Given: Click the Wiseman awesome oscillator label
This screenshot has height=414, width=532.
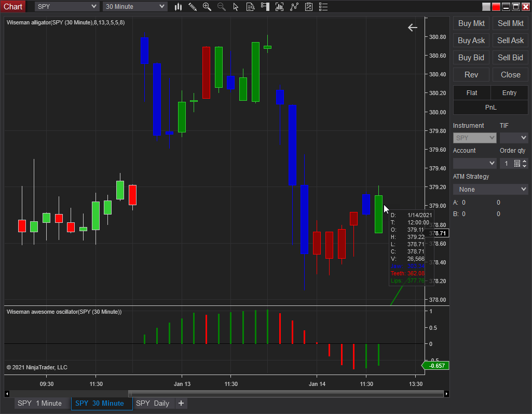Looking at the screenshot, I should (64, 312).
